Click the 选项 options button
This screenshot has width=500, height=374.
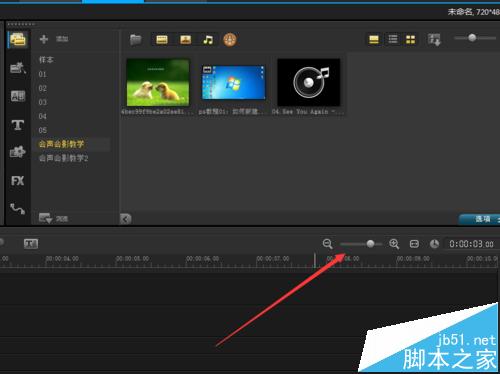point(479,219)
